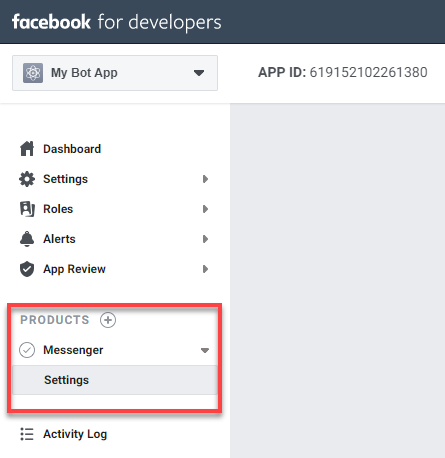Viewport: 445px width, 458px height.
Task: Click the APP ID number 619152102261380
Action: click(368, 72)
